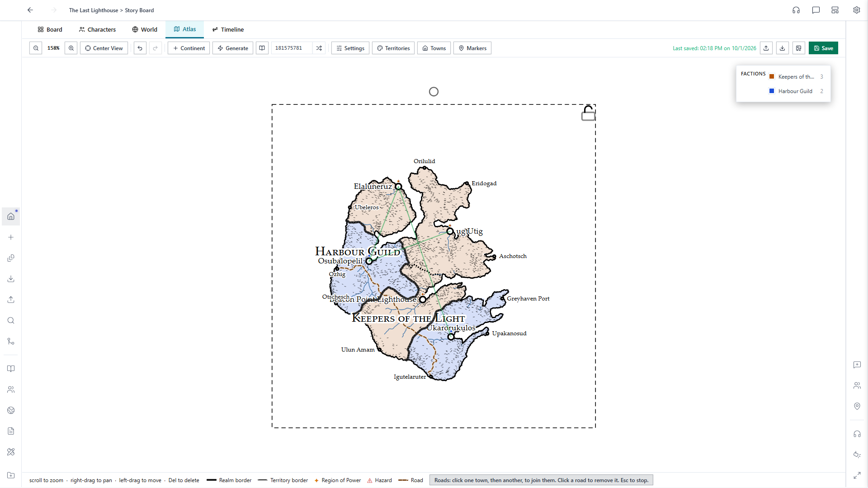Image resolution: width=868 pixels, height=488 pixels.
Task: Open the chat bubble icon in top bar
Action: (x=816, y=10)
